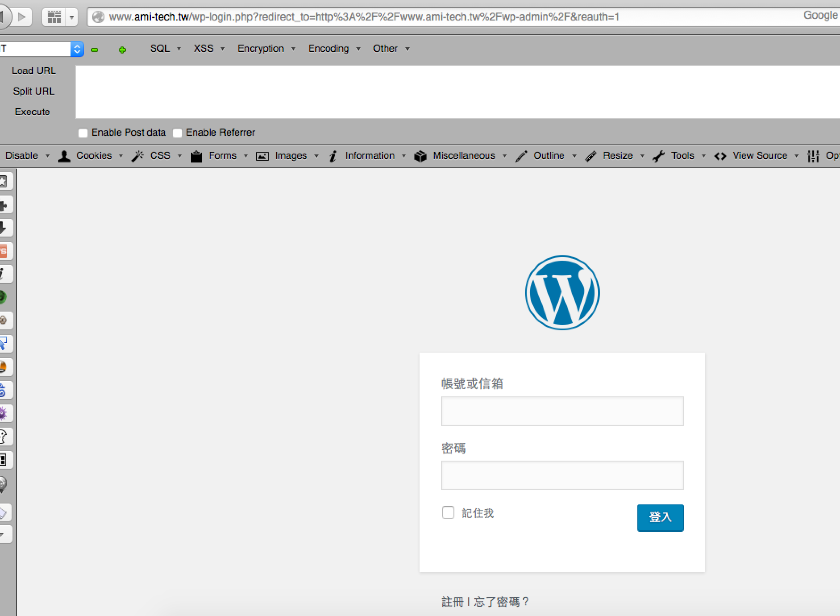Click the purple spiky sidebar icon
Image resolution: width=840 pixels, height=616 pixels.
(x=4, y=414)
